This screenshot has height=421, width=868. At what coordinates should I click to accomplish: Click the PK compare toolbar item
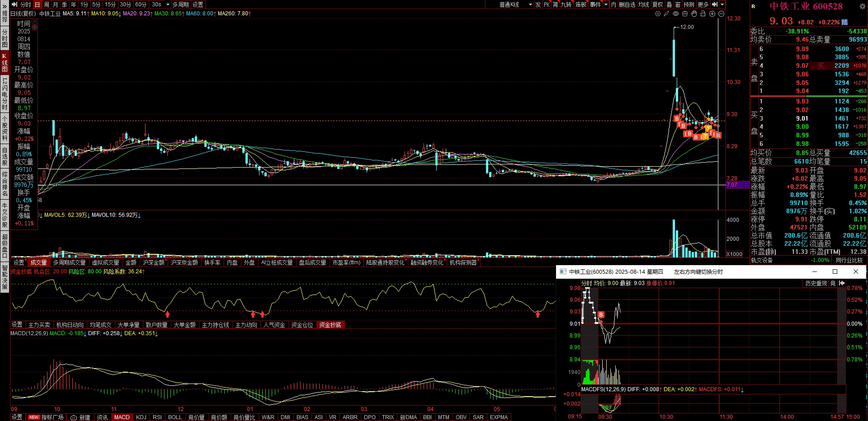tap(547, 5)
